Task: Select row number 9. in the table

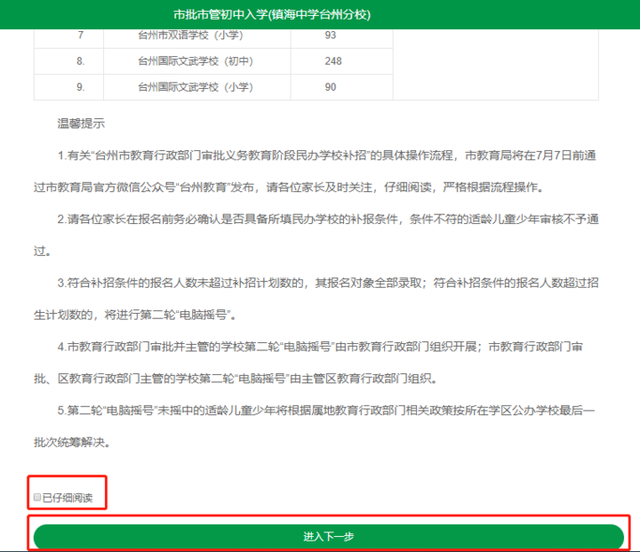Action: (81, 87)
